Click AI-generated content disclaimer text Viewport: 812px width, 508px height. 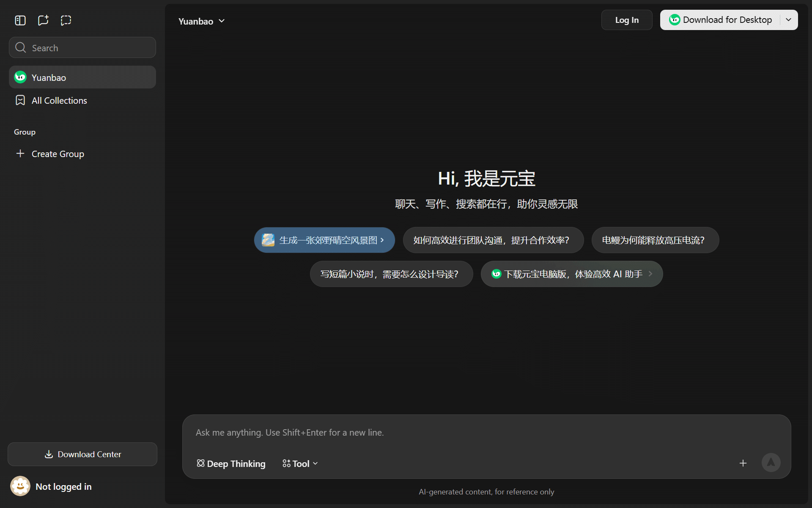click(x=486, y=492)
